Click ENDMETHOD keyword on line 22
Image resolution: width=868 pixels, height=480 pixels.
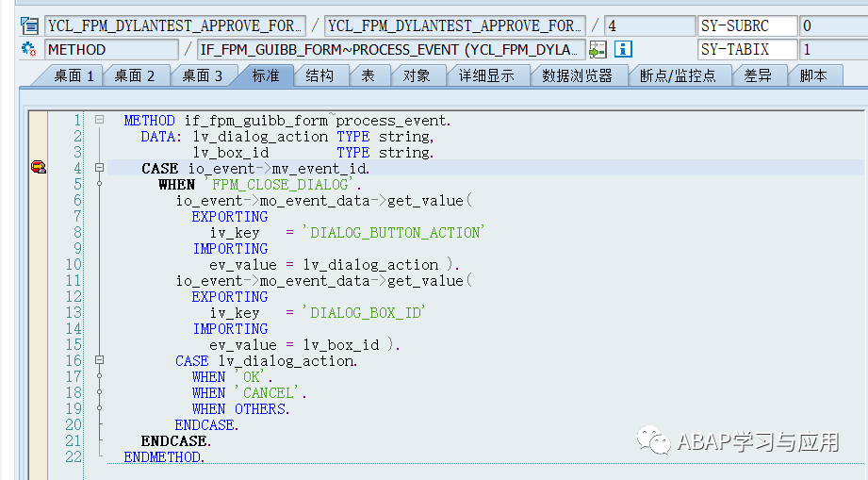coord(162,457)
